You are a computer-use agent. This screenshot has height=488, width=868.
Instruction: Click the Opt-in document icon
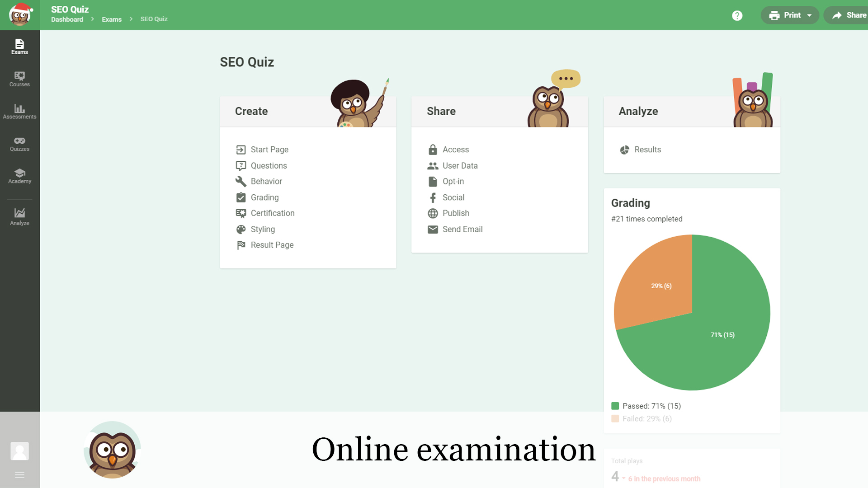coord(433,182)
